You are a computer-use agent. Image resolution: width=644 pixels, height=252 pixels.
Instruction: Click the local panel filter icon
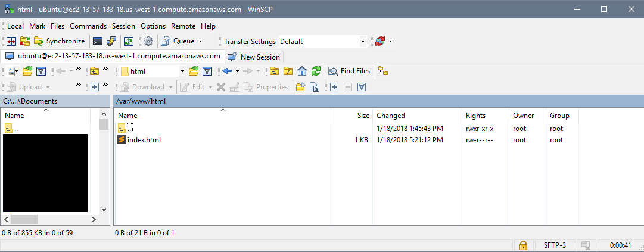pos(41,71)
